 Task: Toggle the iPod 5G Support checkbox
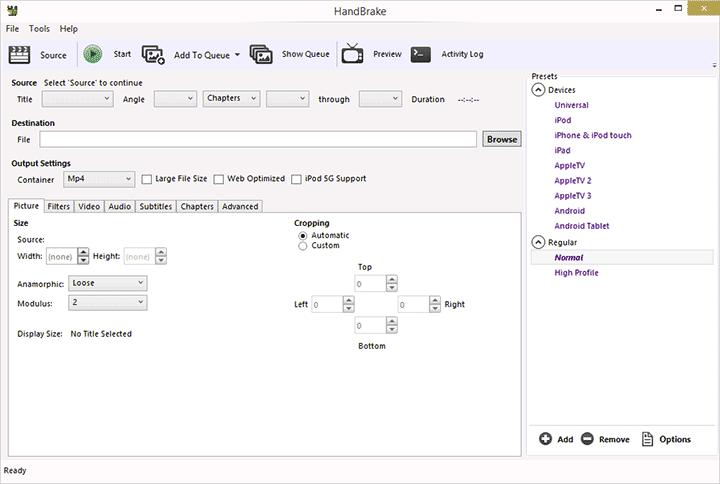[x=296, y=179]
